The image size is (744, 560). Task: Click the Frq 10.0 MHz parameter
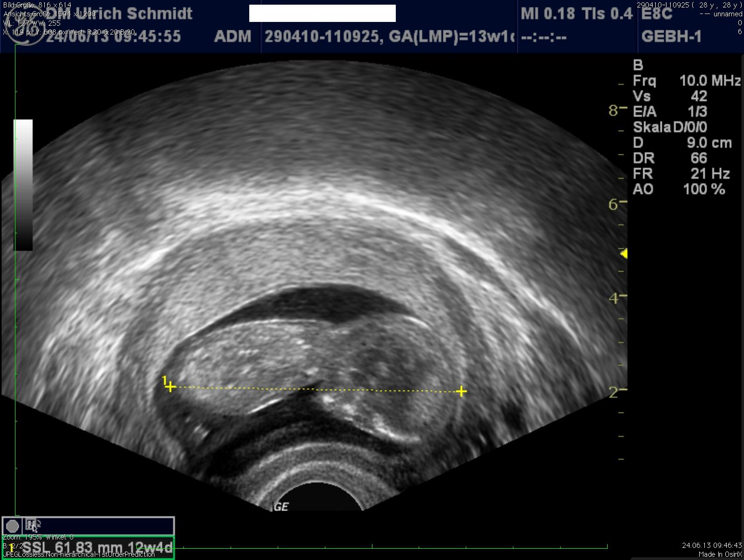[686, 81]
